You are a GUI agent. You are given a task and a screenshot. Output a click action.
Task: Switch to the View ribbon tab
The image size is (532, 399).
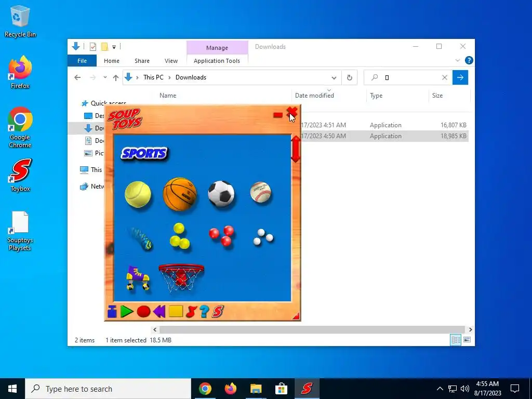tap(171, 61)
